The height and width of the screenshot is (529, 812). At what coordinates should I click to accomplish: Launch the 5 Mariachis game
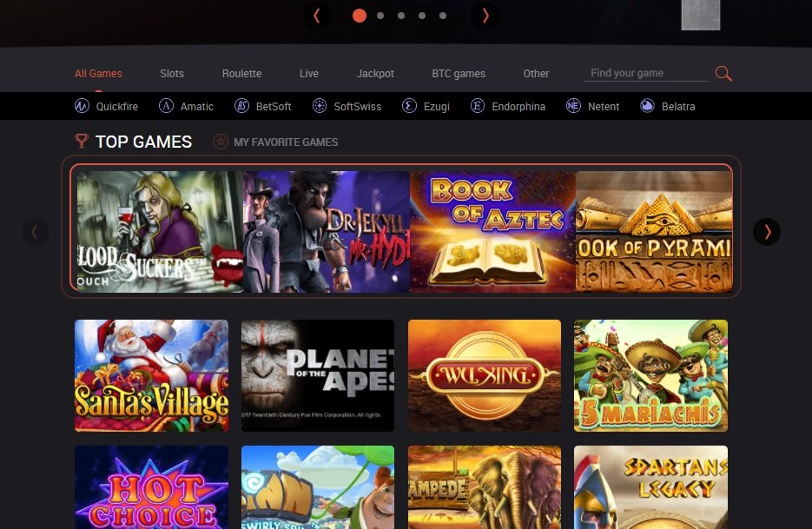[651, 375]
